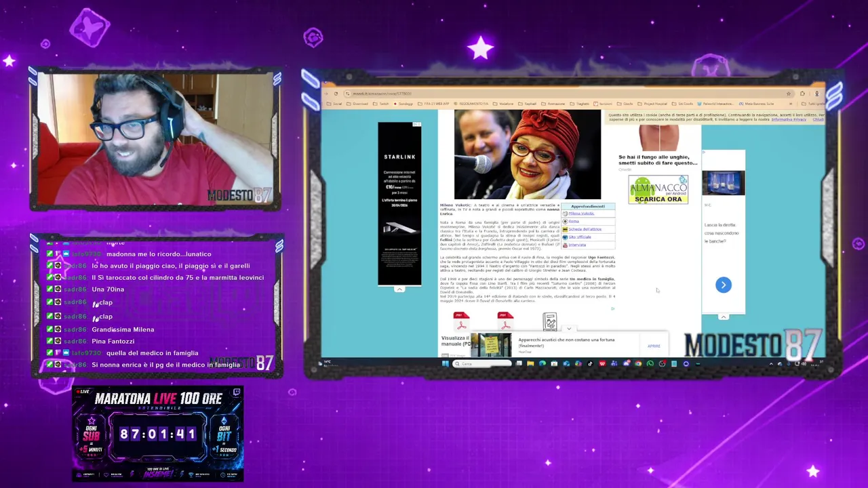Image resolution: width=868 pixels, height=488 pixels.
Task: Follow the Milena Vukotic link in Approfondimenti
Action: coord(581,213)
